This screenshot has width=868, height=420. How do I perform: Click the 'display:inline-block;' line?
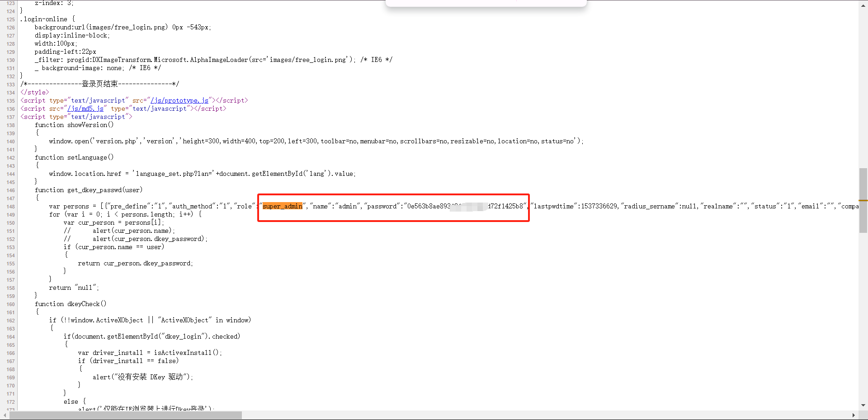pos(72,35)
